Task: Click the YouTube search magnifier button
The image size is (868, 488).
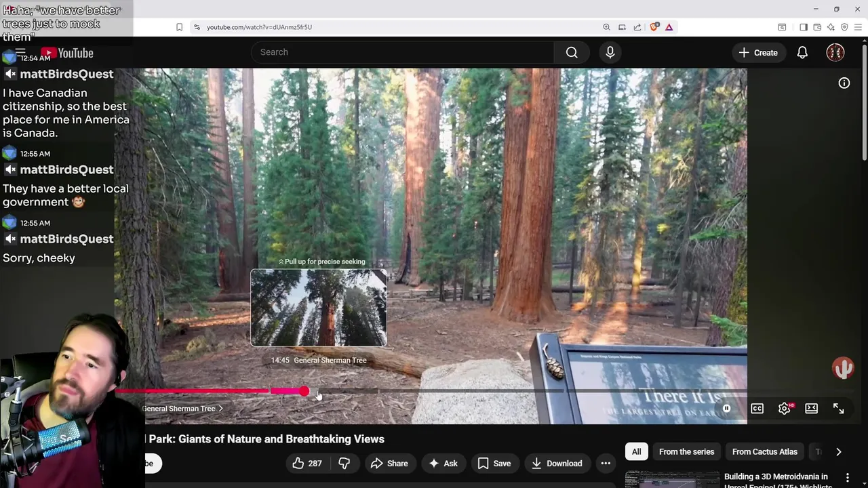Action: coord(572,52)
